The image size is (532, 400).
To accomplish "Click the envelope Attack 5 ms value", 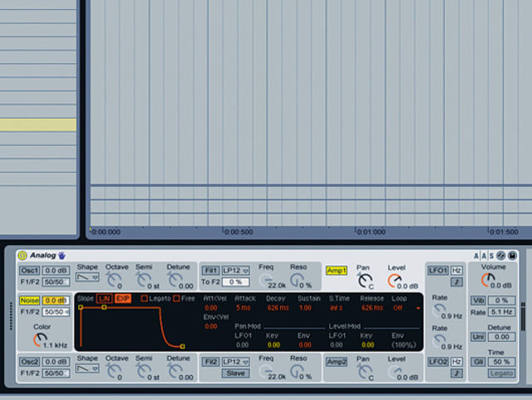I will (x=243, y=308).
